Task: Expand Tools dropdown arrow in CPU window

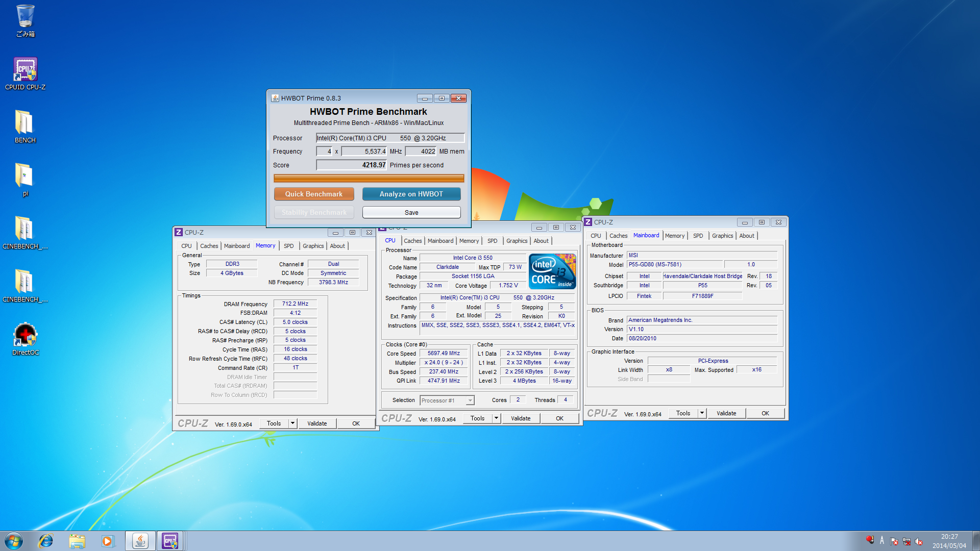Action: tap(496, 418)
